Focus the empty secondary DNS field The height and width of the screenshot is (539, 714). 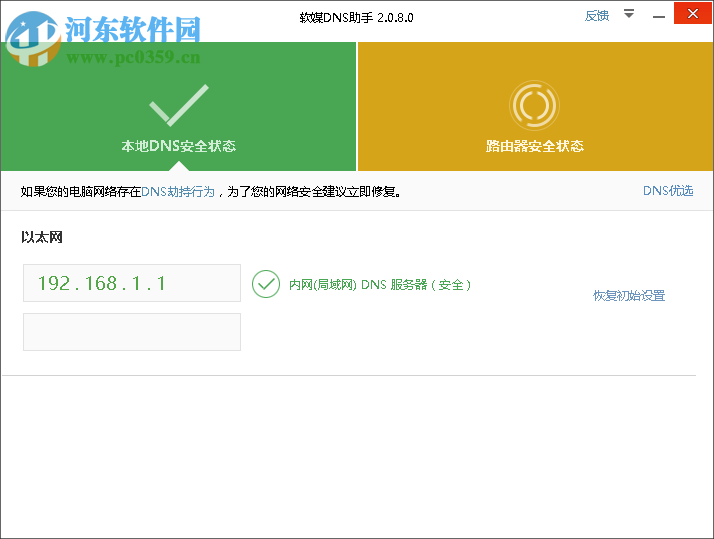coord(132,332)
